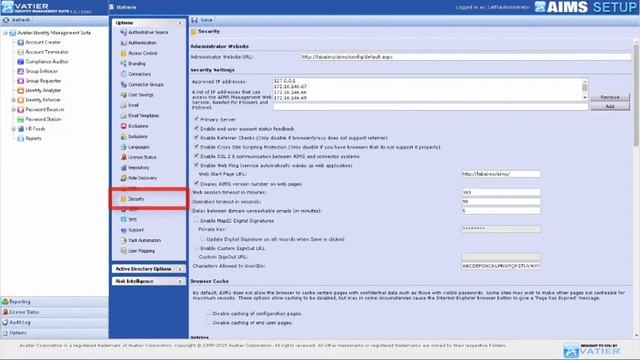Open the Password Station module icon
This screenshot has width=640, height=360.
[20, 119]
